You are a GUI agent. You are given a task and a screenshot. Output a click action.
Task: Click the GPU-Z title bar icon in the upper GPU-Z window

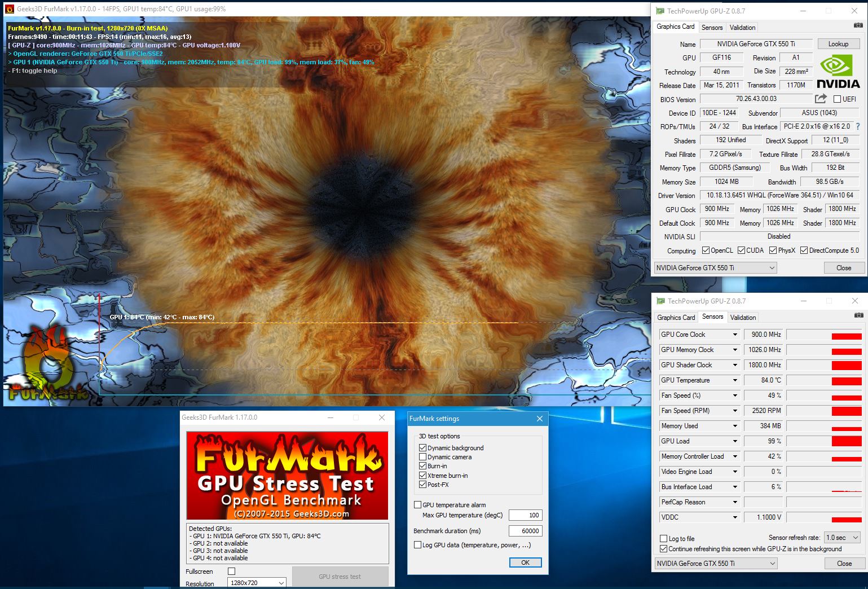tap(660, 11)
